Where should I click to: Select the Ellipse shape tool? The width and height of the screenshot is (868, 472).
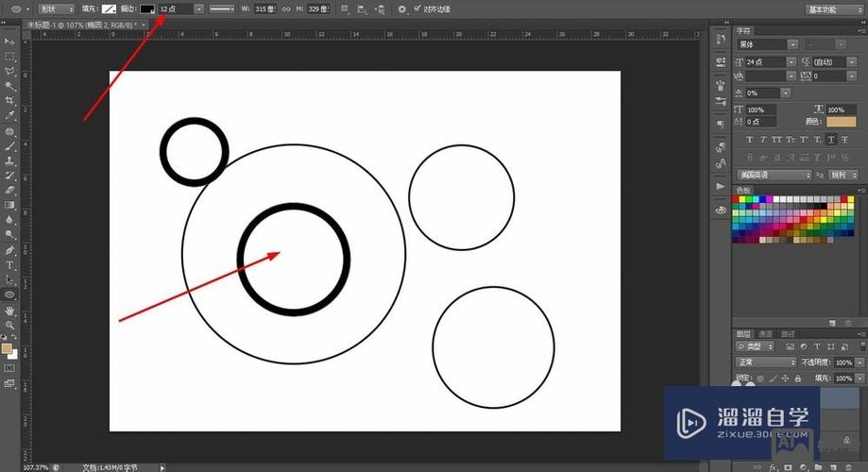coord(10,294)
